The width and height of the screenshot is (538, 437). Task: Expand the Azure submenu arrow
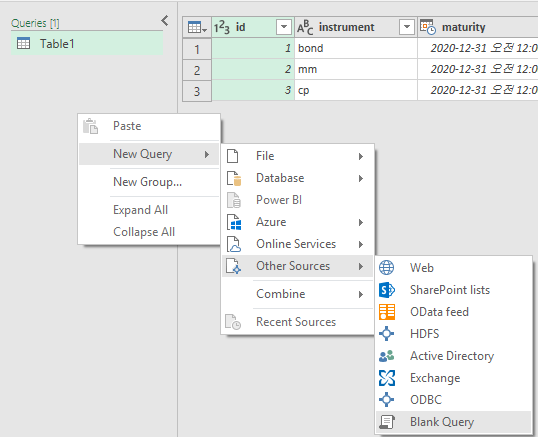[x=361, y=222]
